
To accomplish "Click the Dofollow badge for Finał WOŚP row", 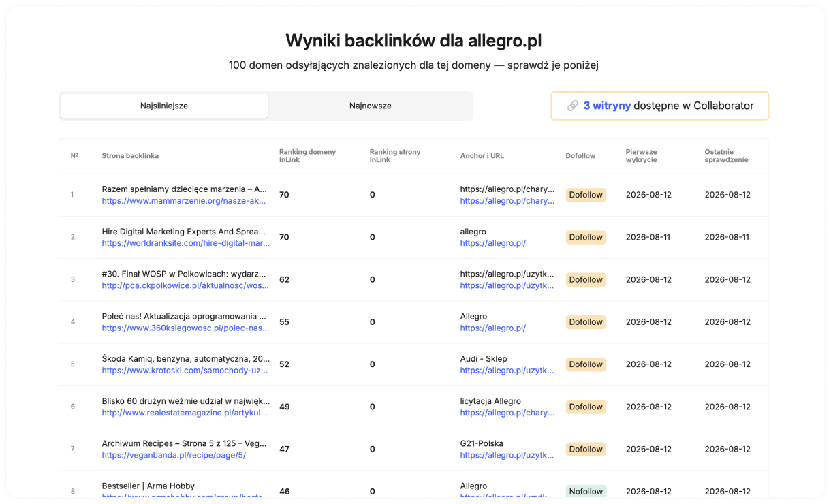I will pos(586,279).
